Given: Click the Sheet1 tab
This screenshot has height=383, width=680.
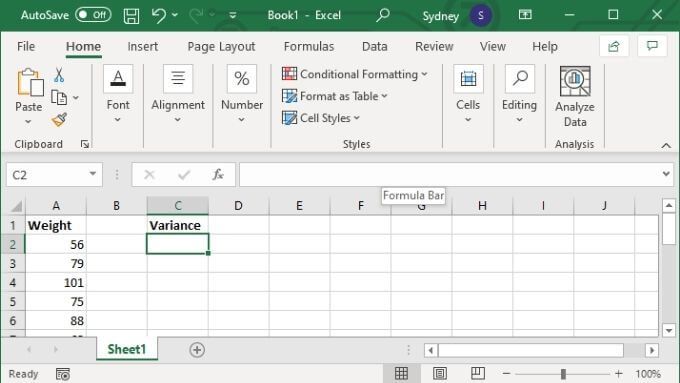Looking at the screenshot, I should (x=127, y=349).
